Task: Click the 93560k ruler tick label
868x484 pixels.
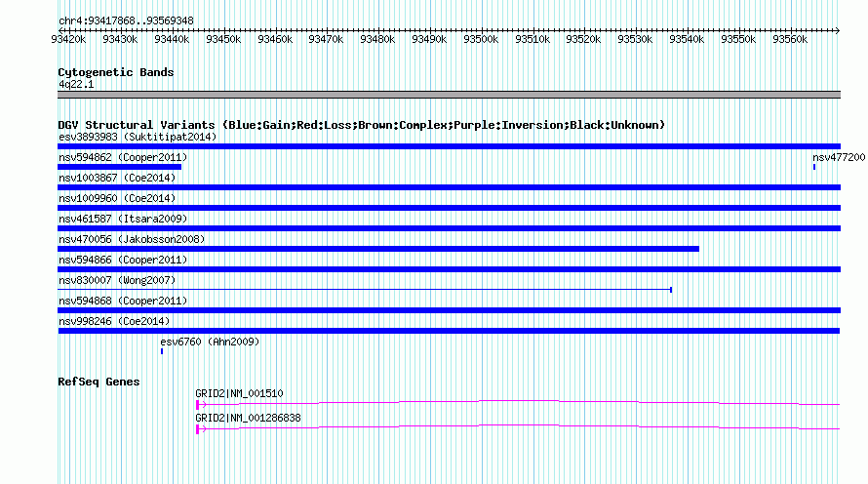Action: 790,39
